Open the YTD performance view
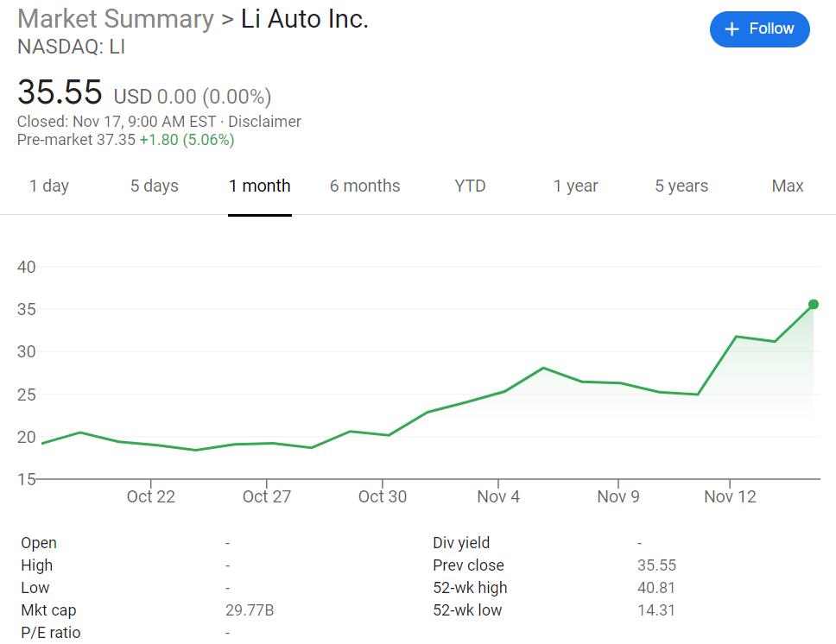 [469, 186]
